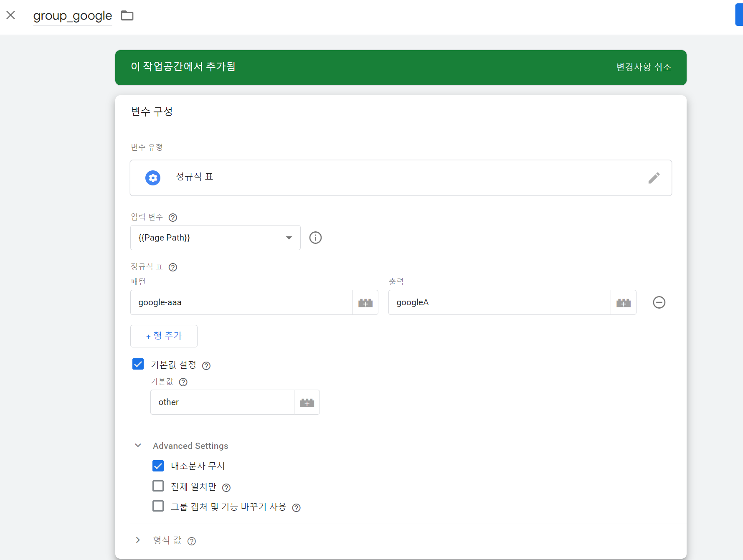The height and width of the screenshot is (560, 743).
Task: Click the output field containing googleA
Action: pyautogui.click(x=500, y=302)
